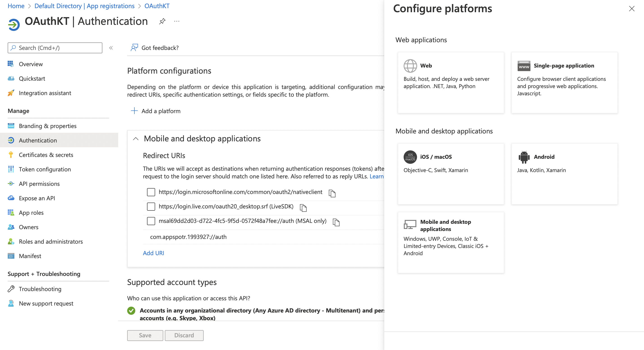644x350 pixels.
Task: Click the Search (Cmd+/) field
Action: tap(55, 48)
